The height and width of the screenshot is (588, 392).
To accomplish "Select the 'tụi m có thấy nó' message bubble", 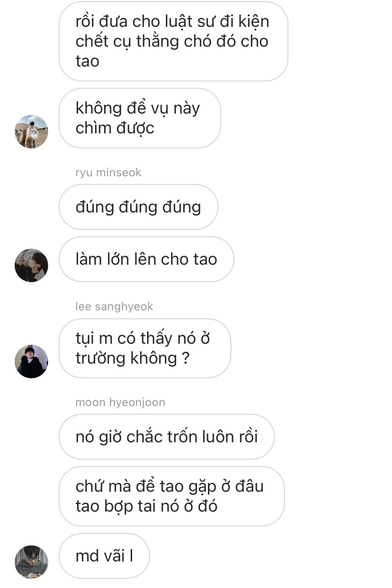I will coord(145,348).
